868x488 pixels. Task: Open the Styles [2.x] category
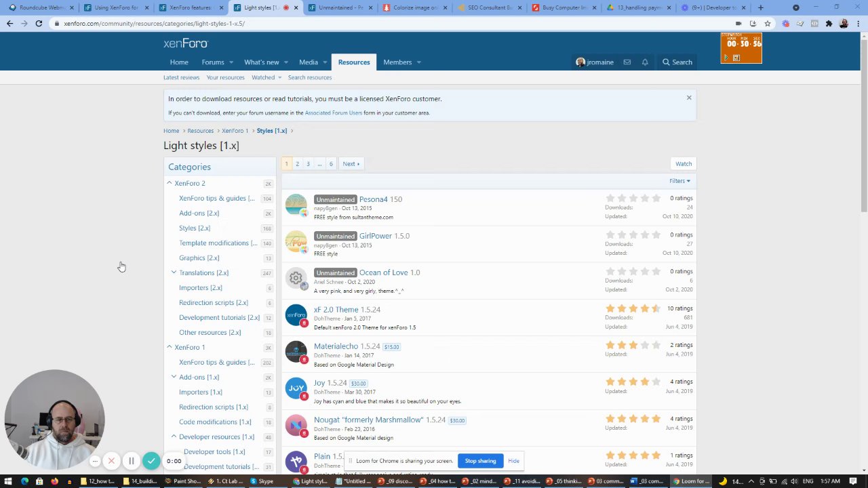(x=195, y=228)
